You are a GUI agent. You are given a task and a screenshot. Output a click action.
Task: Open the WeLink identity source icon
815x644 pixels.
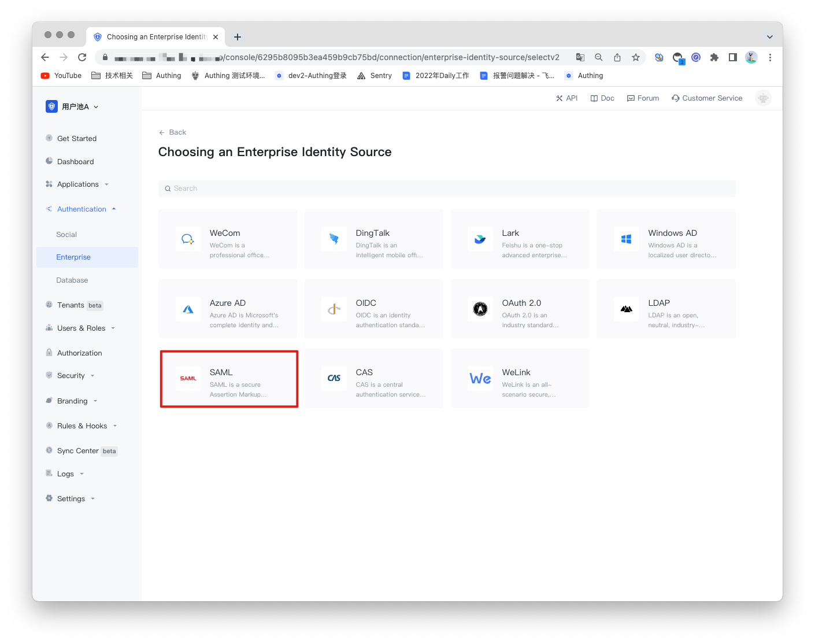[480, 379]
